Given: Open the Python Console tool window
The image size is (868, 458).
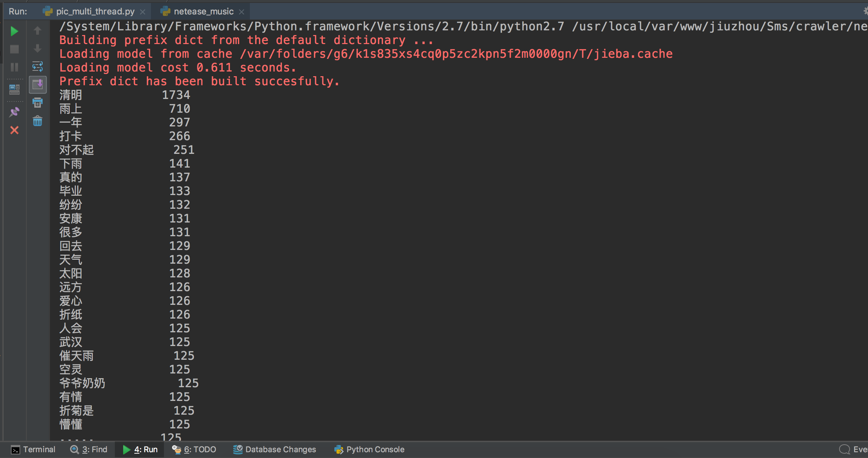Looking at the screenshot, I should click(369, 449).
